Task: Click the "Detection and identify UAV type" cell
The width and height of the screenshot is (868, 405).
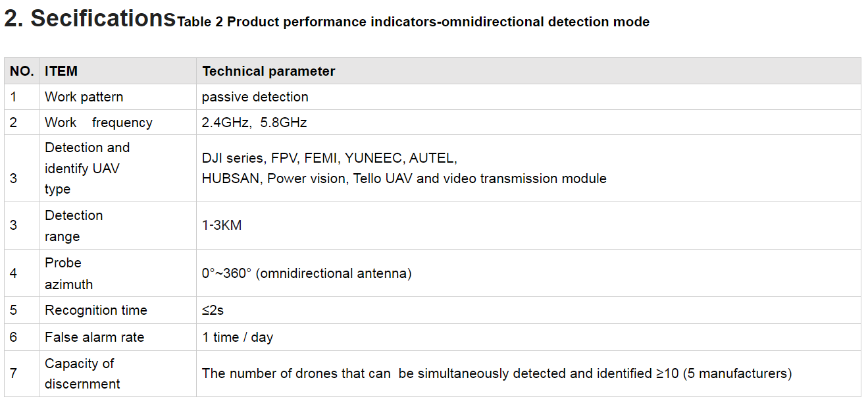Action: 87,168
